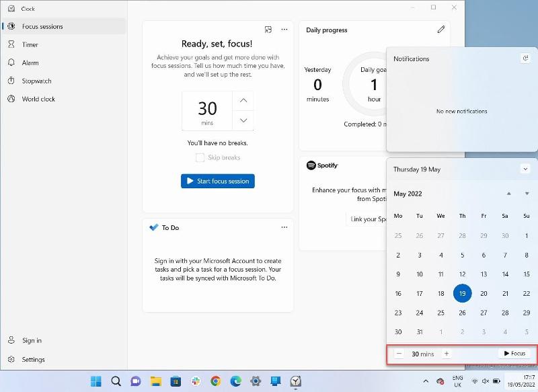The width and height of the screenshot is (538, 392).
Task: Select 25 May in the calendar
Action: (x=441, y=313)
